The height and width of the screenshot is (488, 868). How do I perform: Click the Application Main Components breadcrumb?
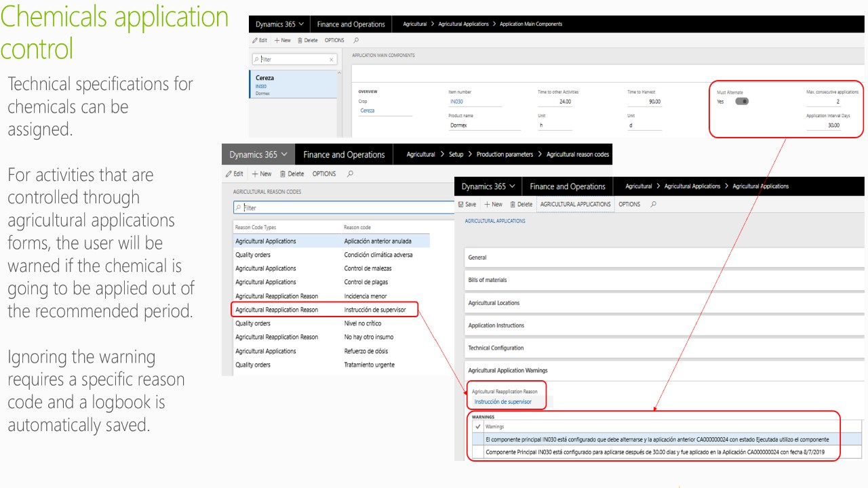click(x=531, y=24)
